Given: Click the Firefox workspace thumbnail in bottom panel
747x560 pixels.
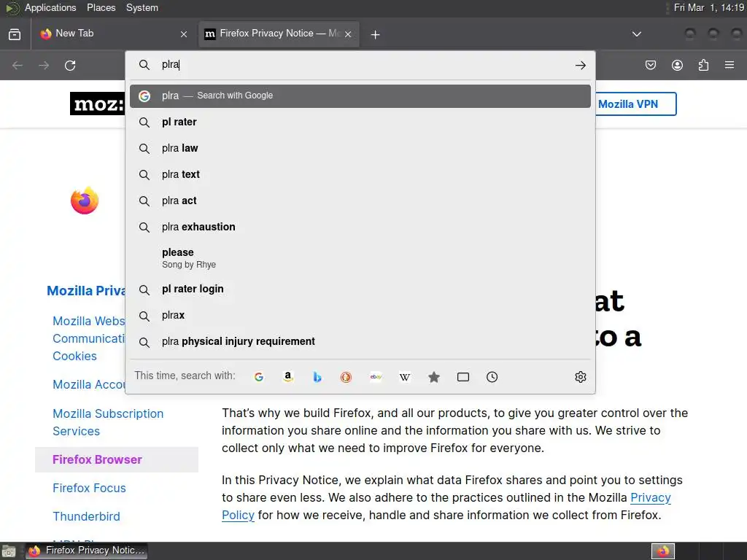Looking at the screenshot, I should [663, 551].
